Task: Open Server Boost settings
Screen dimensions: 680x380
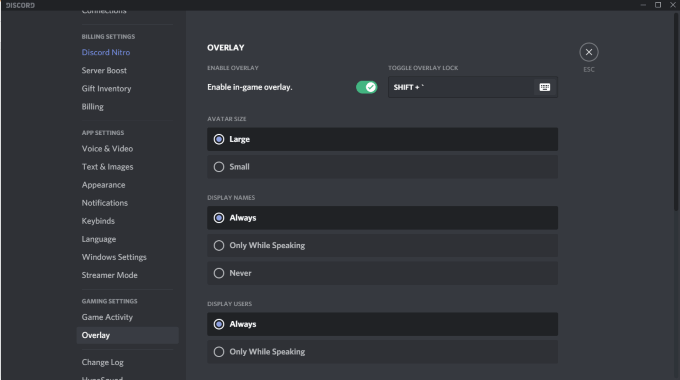Action: click(x=104, y=70)
